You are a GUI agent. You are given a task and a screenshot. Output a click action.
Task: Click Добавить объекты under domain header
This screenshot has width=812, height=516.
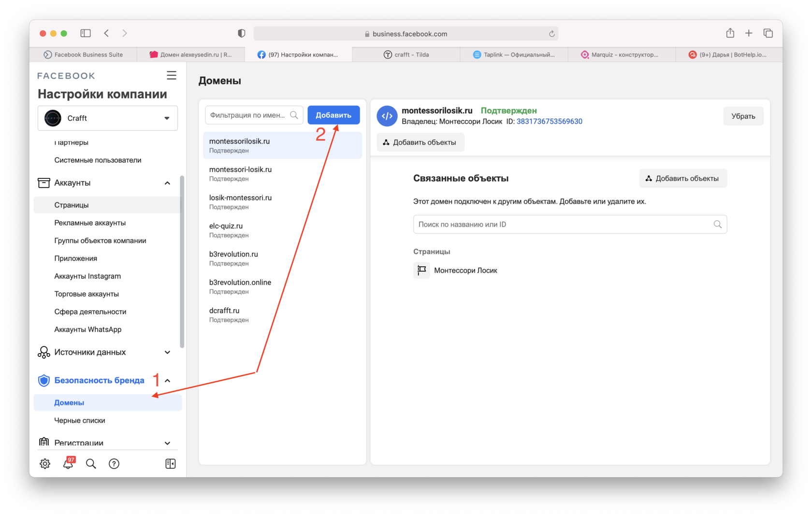click(x=420, y=143)
